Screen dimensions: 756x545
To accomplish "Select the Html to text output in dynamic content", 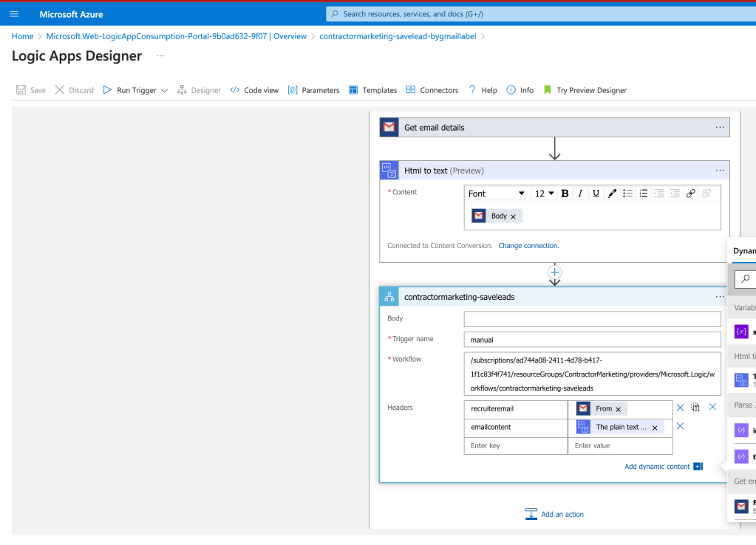I will click(744, 380).
